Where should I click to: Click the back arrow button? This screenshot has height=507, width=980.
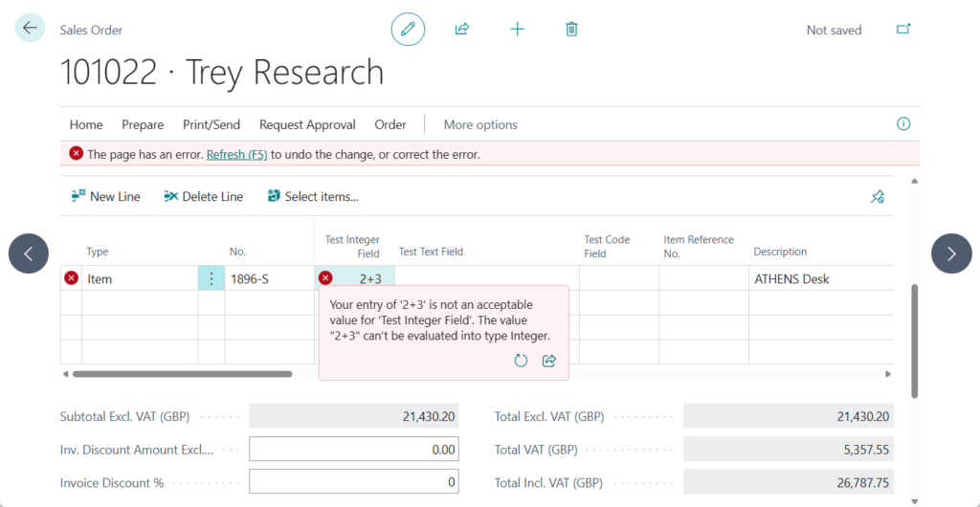(30, 29)
